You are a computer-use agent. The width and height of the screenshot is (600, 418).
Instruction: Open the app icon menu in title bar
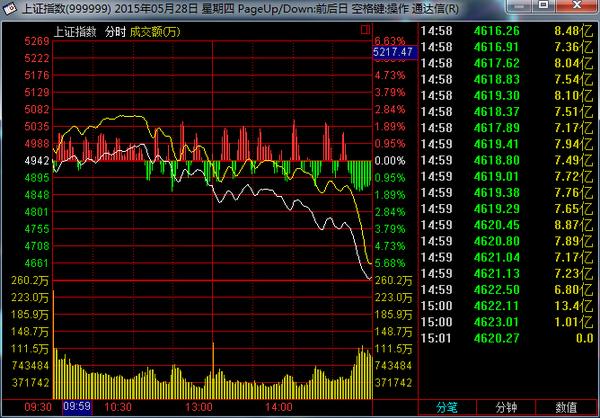pyautogui.click(x=10, y=8)
